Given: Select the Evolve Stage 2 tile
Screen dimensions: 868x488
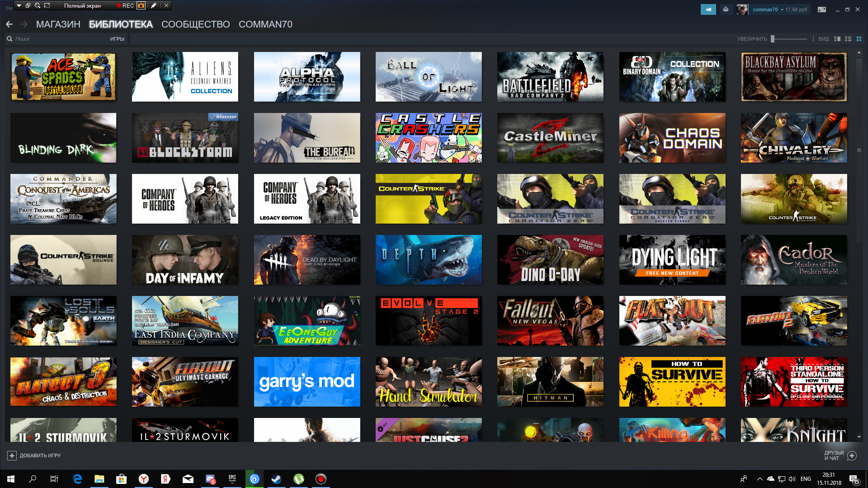Looking at the screenshot, I should (429, 321).
